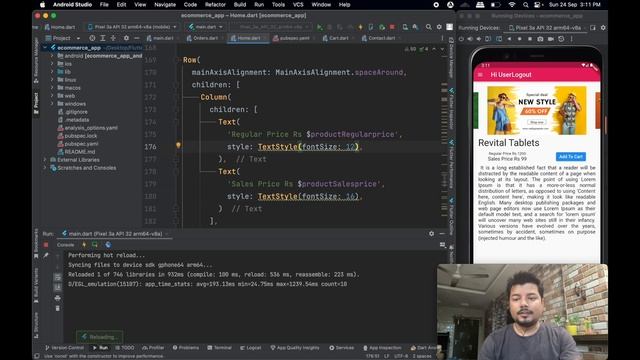Open device selector Pixel 3a API 32 dropdown
Viewport: 640px width, 360px height.
(x=132, y=27)
